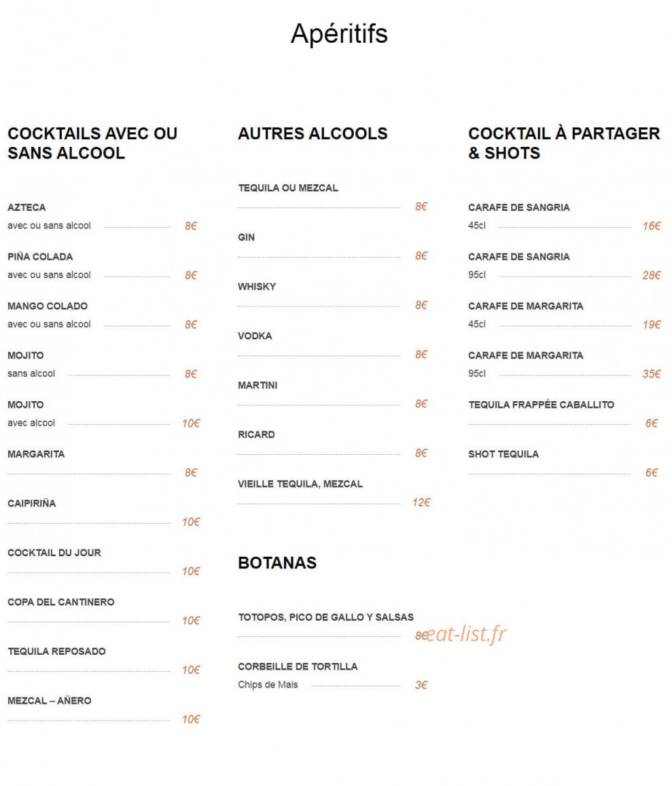Select the Azteca cocktail item
Viewport: 672px width, 786px height.
[26, 207]
